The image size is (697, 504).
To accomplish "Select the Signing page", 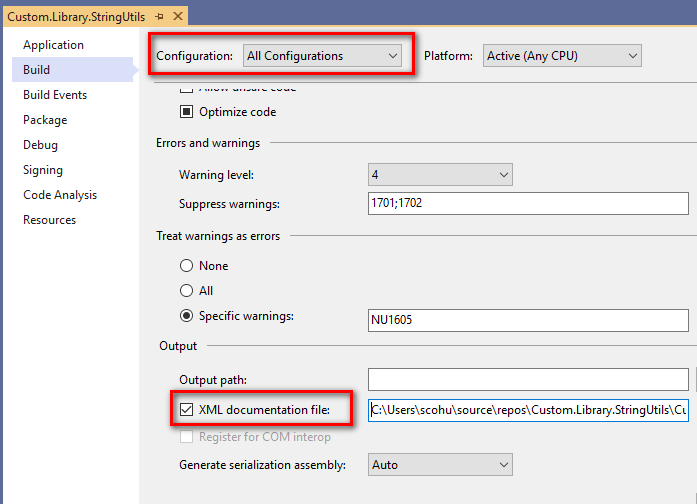I will point(43,170).
